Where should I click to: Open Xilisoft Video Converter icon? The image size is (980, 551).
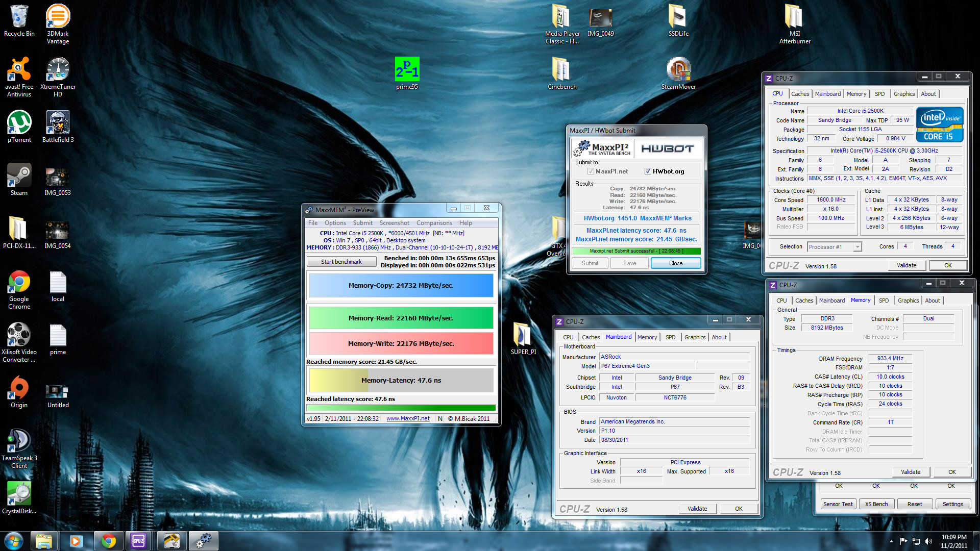tap(19, 342)
